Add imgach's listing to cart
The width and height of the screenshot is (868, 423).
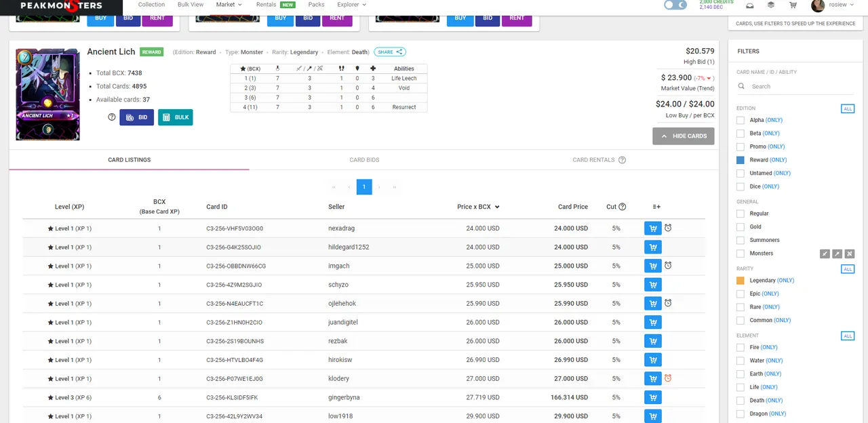click(x=652, y=266)
